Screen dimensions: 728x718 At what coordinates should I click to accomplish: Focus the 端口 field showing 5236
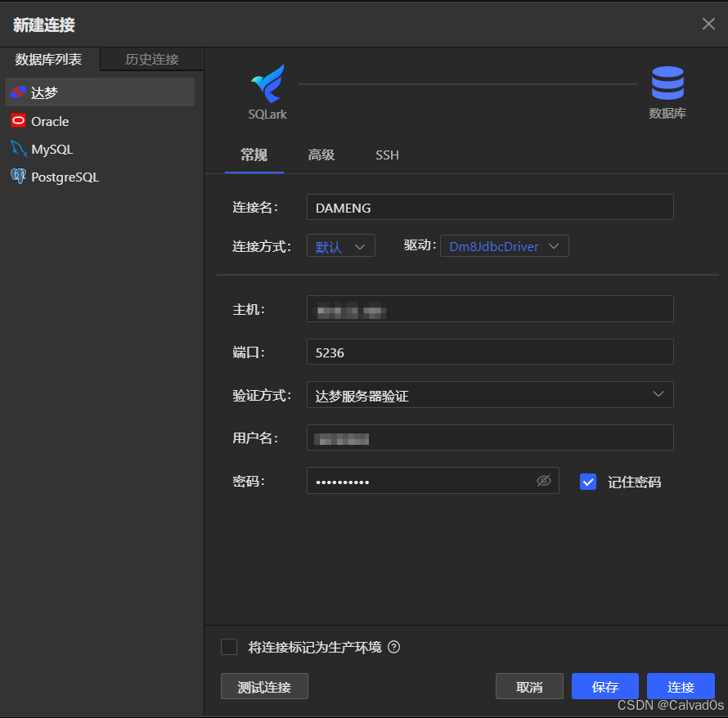(x=490, y=352)
